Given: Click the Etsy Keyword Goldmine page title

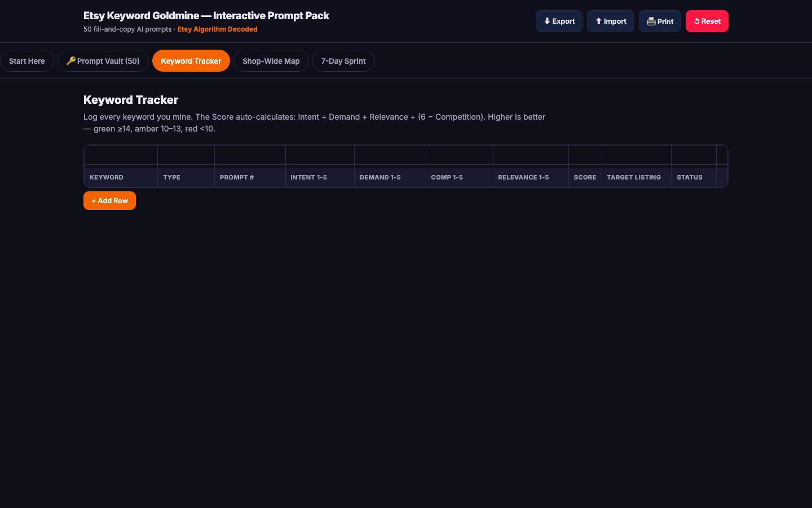Looking at the screenshot, I should pyautogui.click(x=206, y=16).
